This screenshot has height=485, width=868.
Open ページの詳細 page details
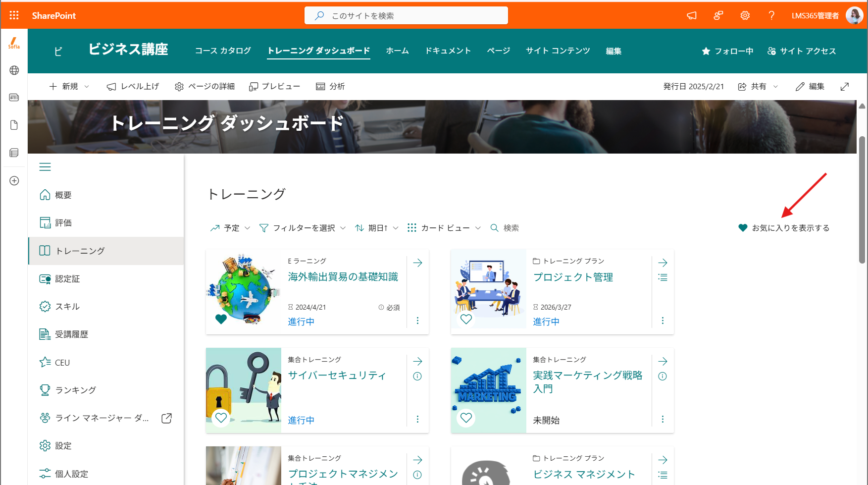(x=204, y=87)
